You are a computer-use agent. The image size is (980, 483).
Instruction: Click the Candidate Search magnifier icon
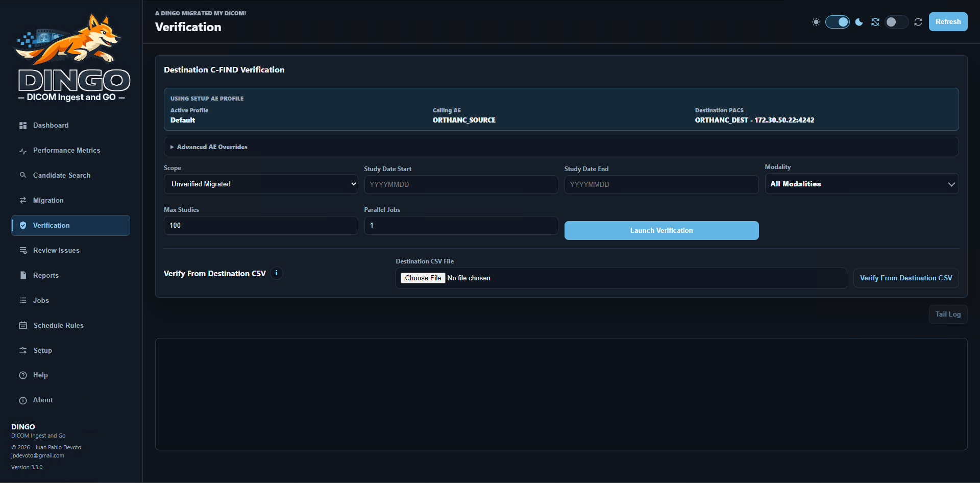coord(23,175)
